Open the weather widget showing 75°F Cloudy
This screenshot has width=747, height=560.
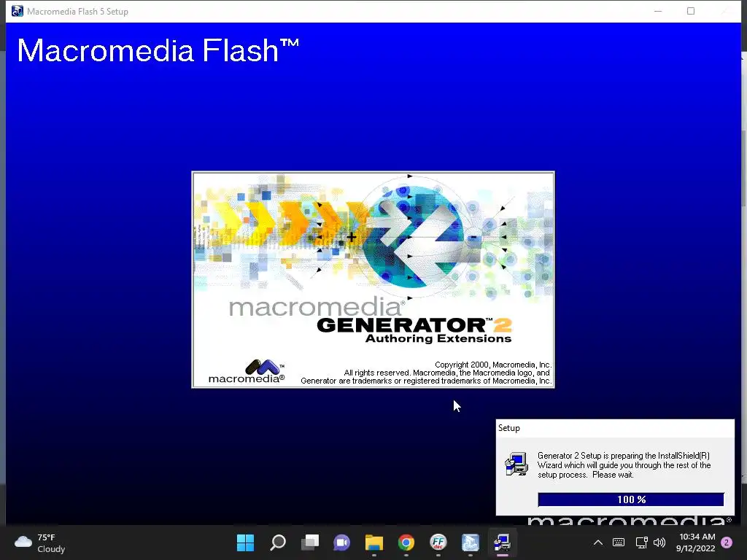click(x=40, y=542)
